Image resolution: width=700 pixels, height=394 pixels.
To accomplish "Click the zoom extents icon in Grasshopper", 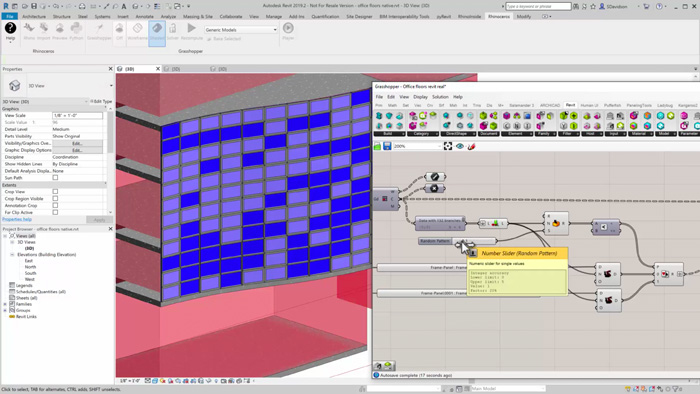I will [448, 146].
